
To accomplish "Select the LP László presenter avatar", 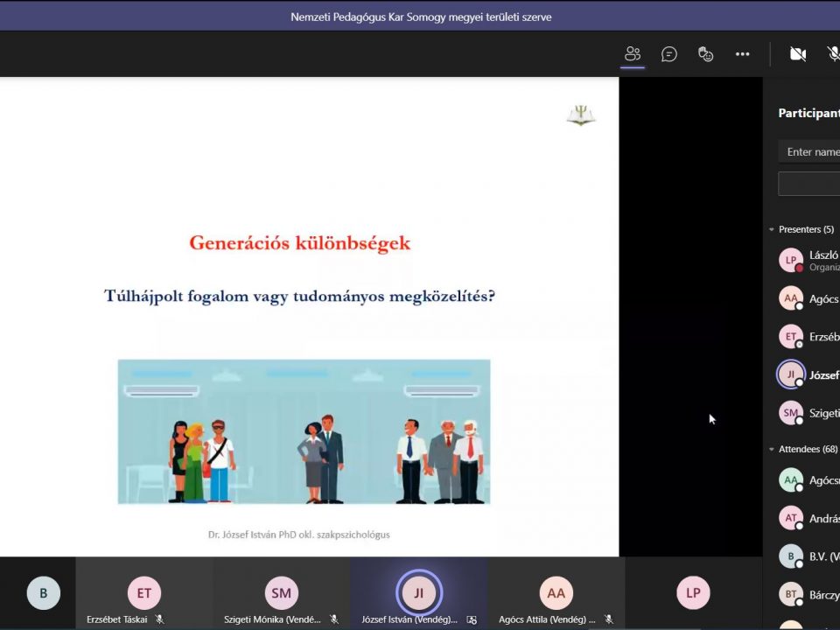I will 791,260.
